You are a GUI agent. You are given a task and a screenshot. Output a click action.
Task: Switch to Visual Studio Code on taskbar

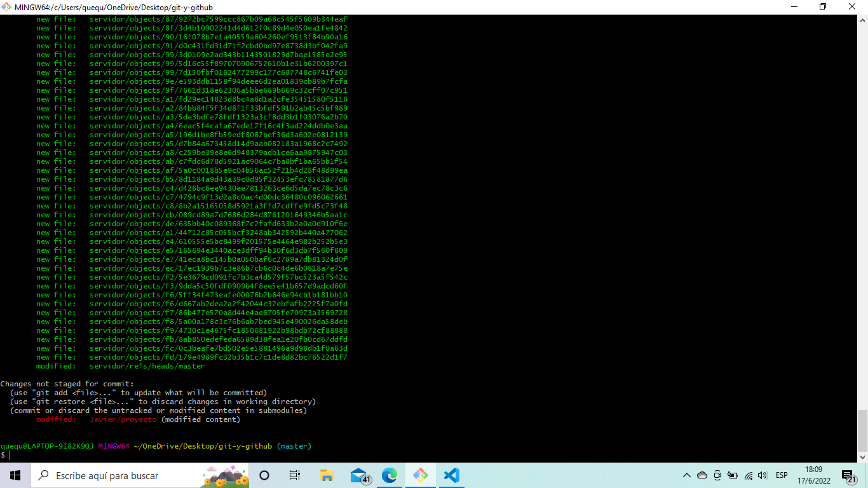point(451,475)
